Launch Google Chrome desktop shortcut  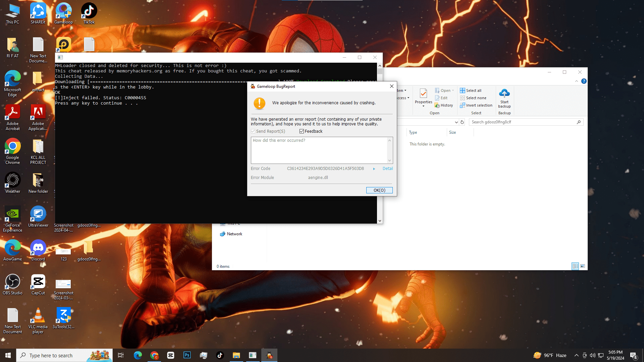pyautogui.click(x=13, y=151)
